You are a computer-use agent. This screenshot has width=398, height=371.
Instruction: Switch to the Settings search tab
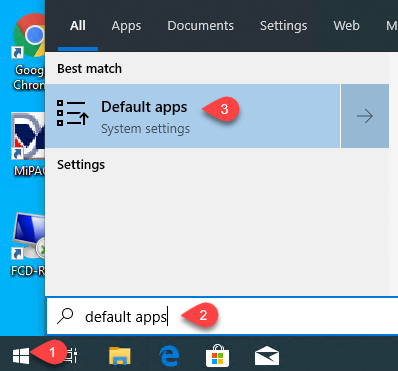(x=284, y=26)
